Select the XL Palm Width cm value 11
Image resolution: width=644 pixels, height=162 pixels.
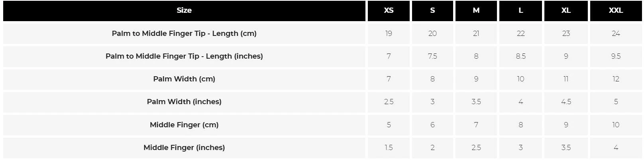tap(566, 79)
